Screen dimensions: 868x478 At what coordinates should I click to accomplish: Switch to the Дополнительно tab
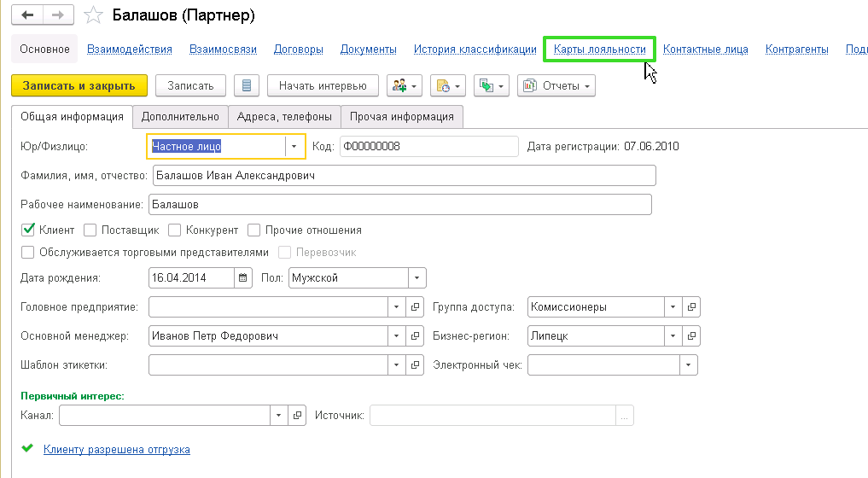pos(180,117)
